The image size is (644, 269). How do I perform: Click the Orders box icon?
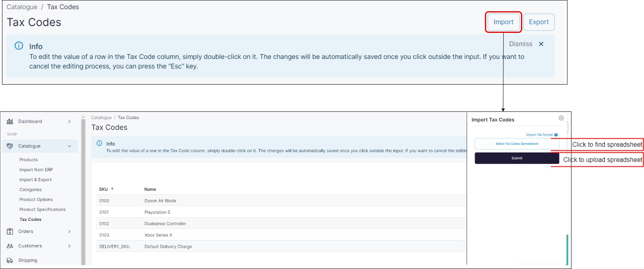10,231
